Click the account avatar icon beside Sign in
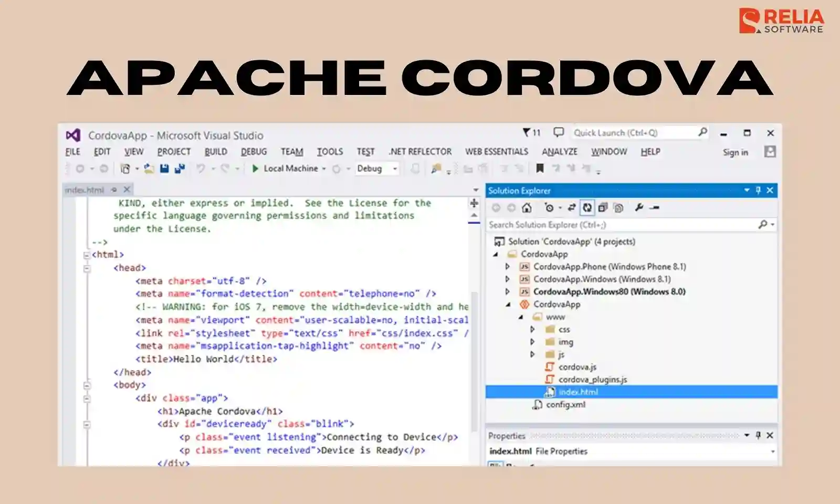 pyautogui.click(x=770, y=152)
